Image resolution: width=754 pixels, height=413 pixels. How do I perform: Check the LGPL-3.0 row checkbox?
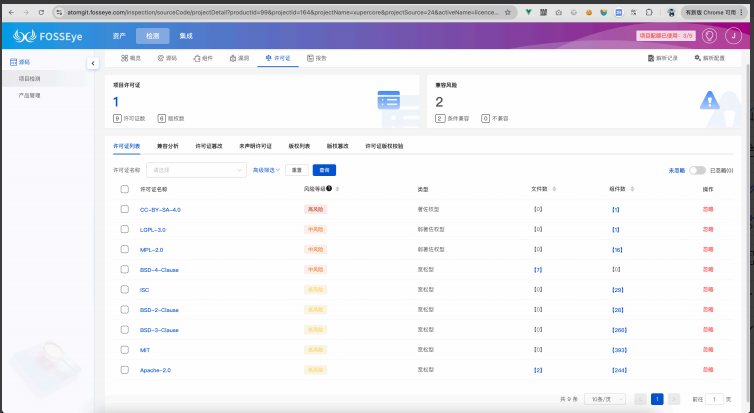coord(125,229)
